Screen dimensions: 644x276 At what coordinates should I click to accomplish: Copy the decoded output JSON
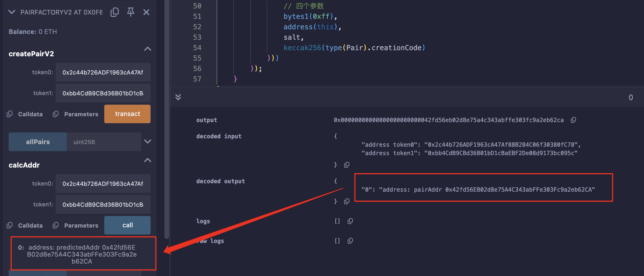[x=347, y=201]
